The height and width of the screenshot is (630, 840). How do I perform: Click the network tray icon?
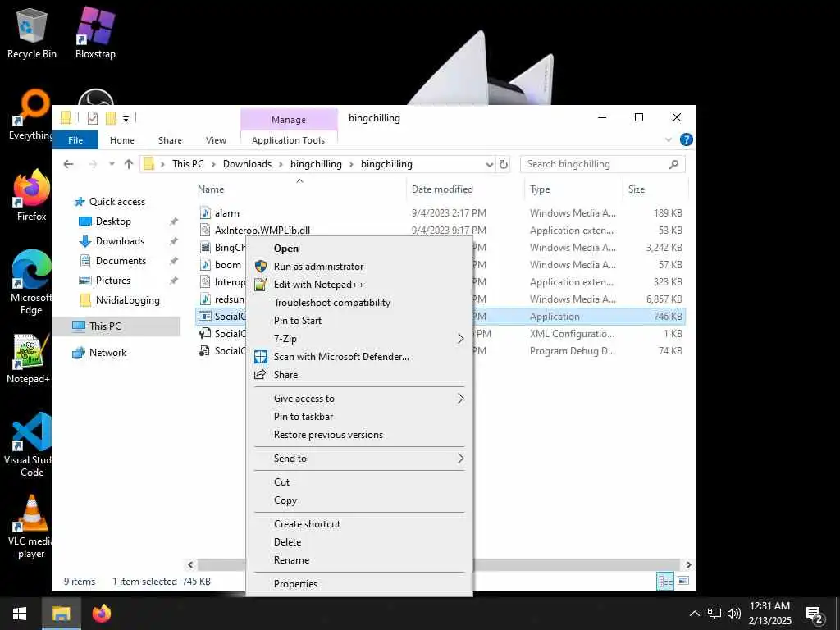click(714, 614)
